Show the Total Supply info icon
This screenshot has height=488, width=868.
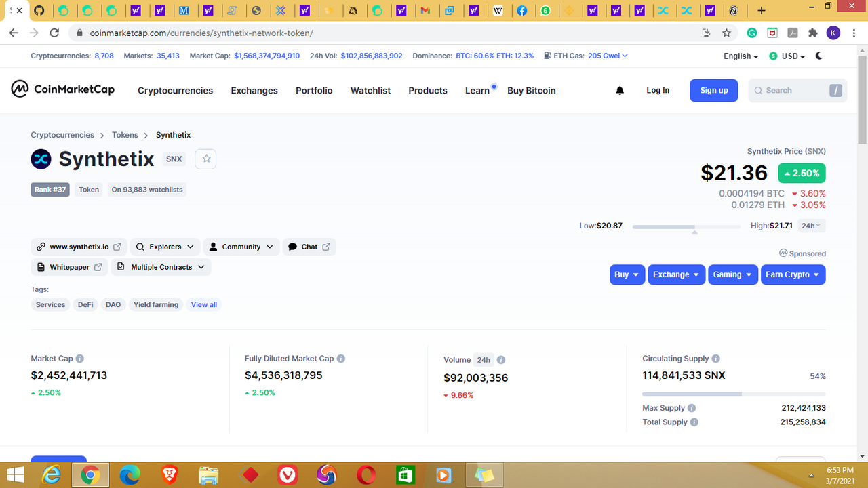[x=694, y=422]
